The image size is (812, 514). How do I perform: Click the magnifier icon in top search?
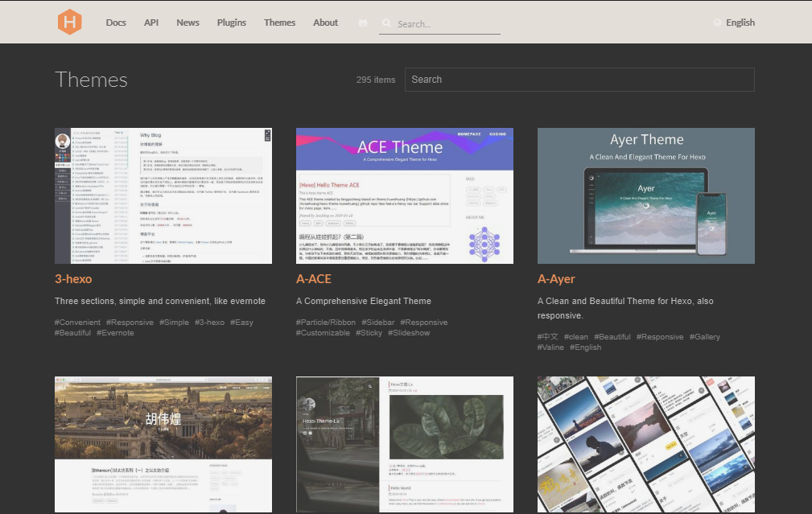(x=386, y=23)
